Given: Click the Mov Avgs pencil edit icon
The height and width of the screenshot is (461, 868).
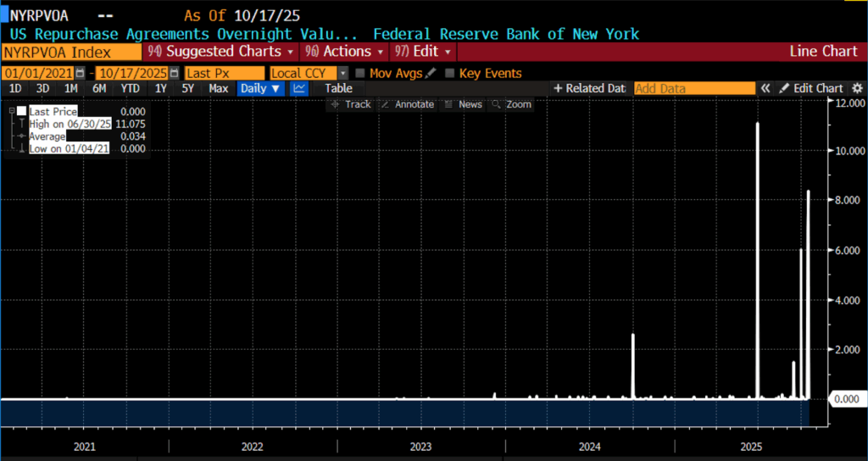Looking at the screenshot, I should [431, 74].
